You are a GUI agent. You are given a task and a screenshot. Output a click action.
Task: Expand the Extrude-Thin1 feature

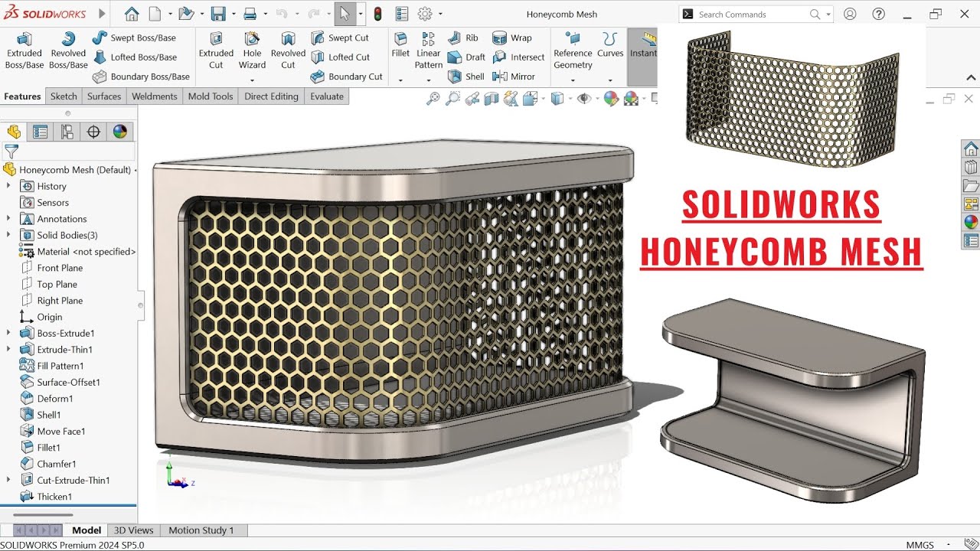point(8,350)
